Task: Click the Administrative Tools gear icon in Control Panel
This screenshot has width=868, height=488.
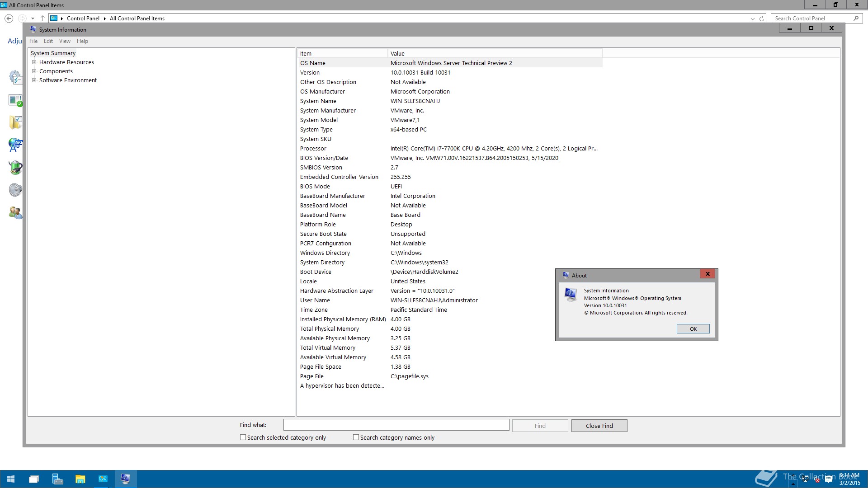Action: pyautogui.click(x=16, y=77)
